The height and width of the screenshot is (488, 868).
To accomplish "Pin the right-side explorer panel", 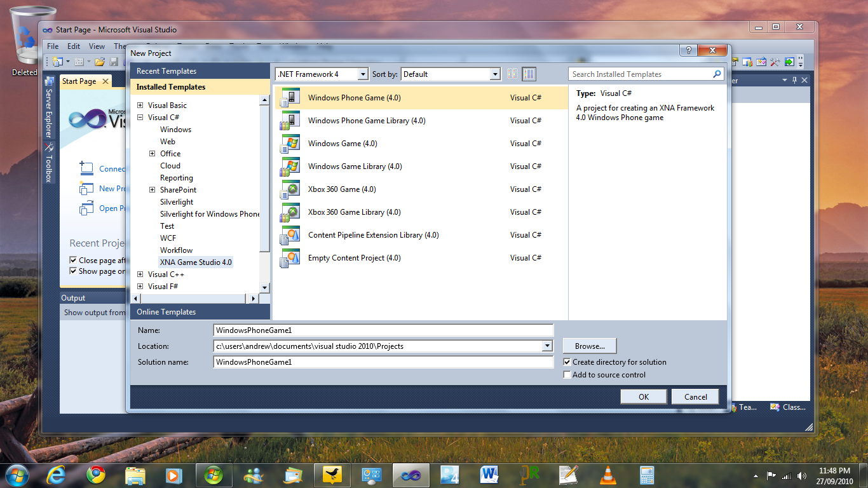I will 794,81.
